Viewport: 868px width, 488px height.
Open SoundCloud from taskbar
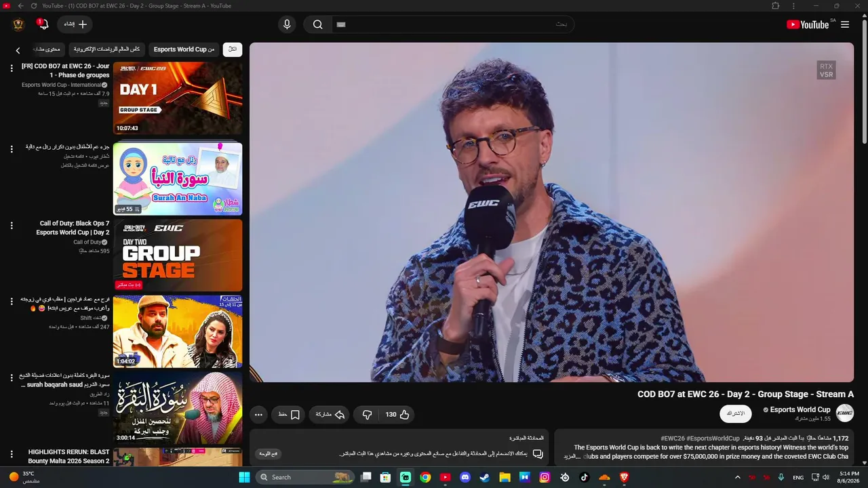click(604, 477)
